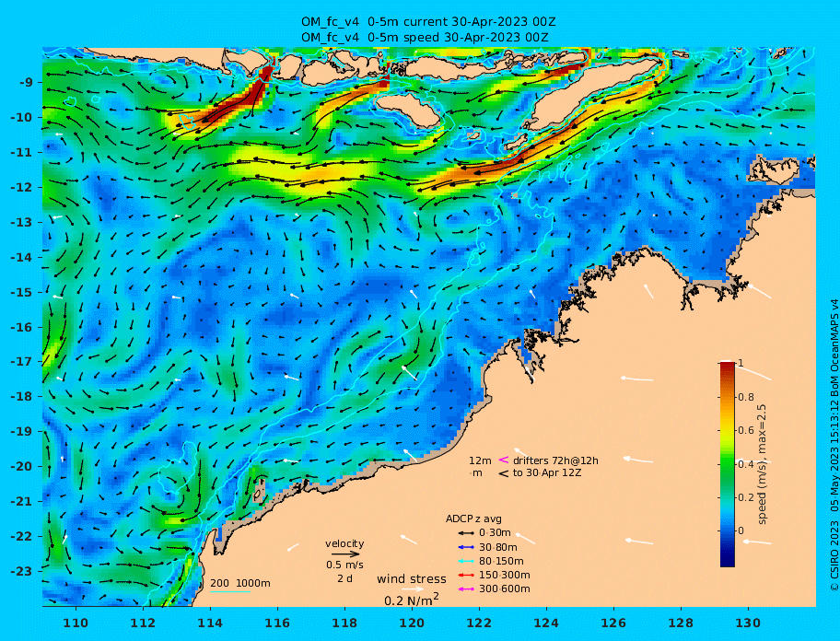Click the 'drifters 72h@12h' text
Screen dimensions: 840x641
555,460
